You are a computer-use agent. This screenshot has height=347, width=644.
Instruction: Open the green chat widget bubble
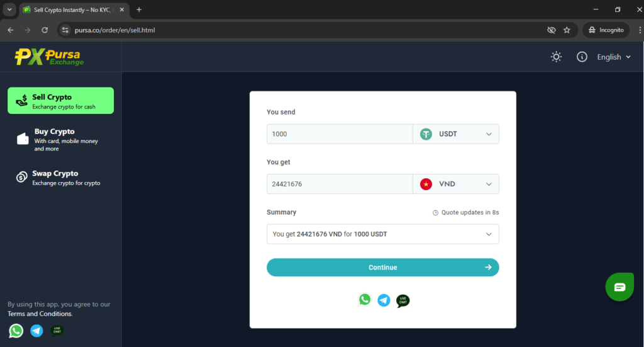pos(619,287)
